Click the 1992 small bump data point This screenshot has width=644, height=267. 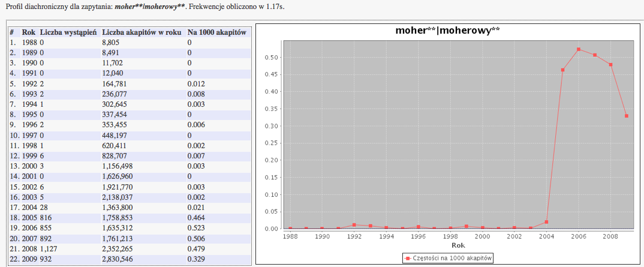tap(354, 225)
